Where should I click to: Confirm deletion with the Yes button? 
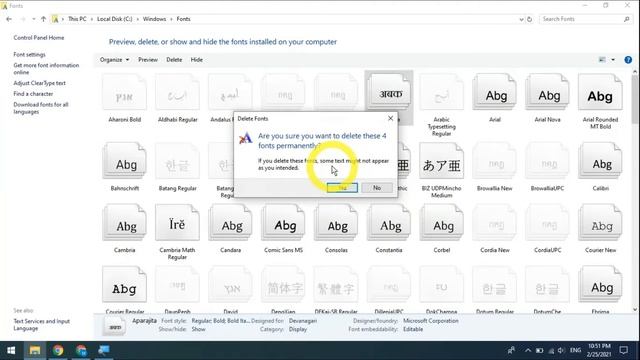pos(342,188)
